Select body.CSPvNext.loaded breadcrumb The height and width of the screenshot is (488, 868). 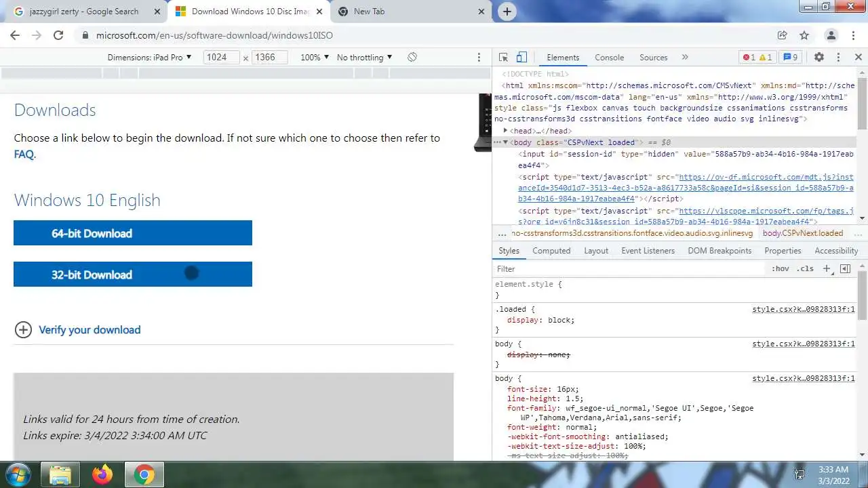click(803, 233)
